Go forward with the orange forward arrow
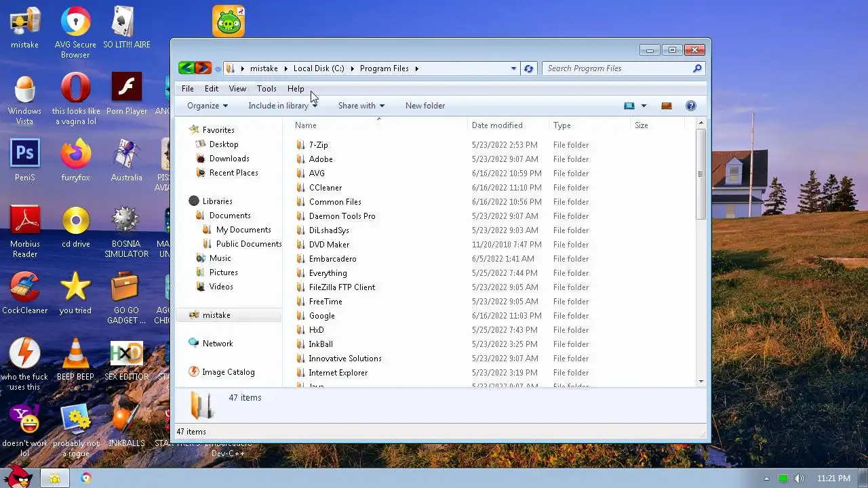Image resolution: width=868 pixels, height=488 pixels. [203, 68]
